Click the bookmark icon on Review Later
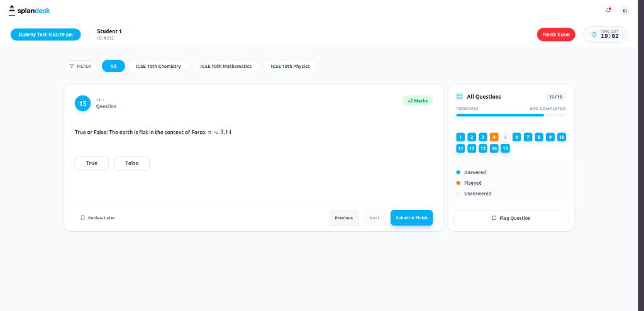Image resolution: width=644 pixels, height=311 pixels. tap(82, 218)
